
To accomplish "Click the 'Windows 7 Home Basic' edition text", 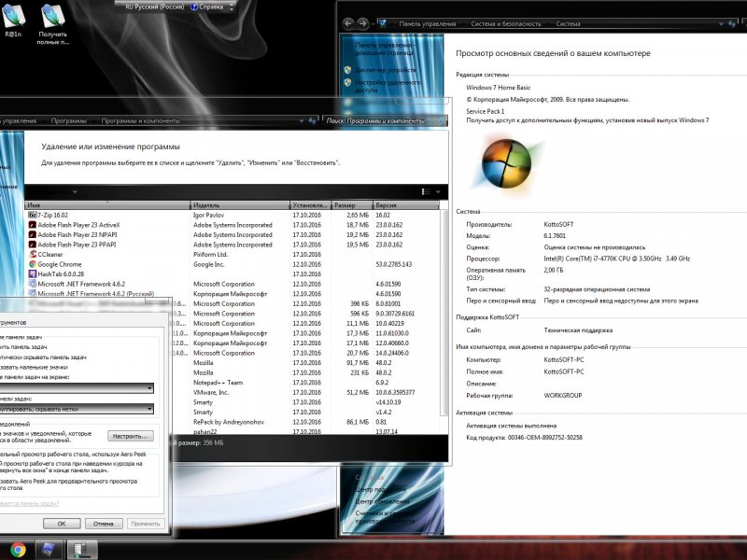I will coord(499,88).
